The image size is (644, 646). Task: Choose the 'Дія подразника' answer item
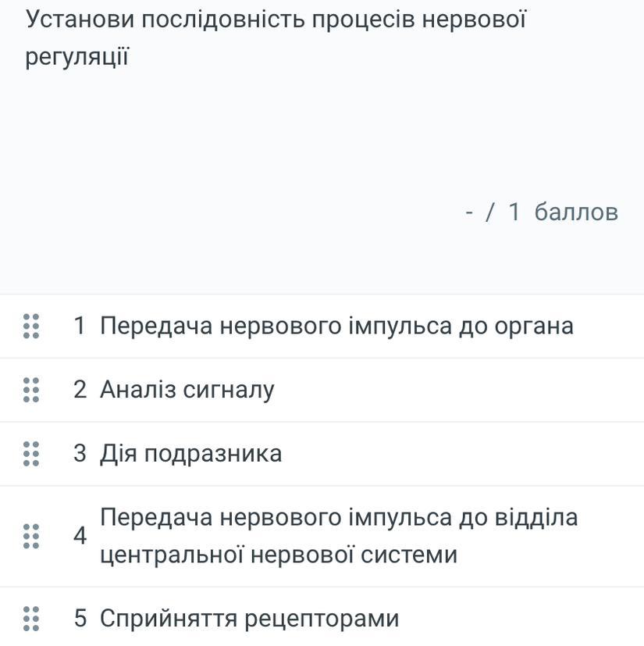190,453
